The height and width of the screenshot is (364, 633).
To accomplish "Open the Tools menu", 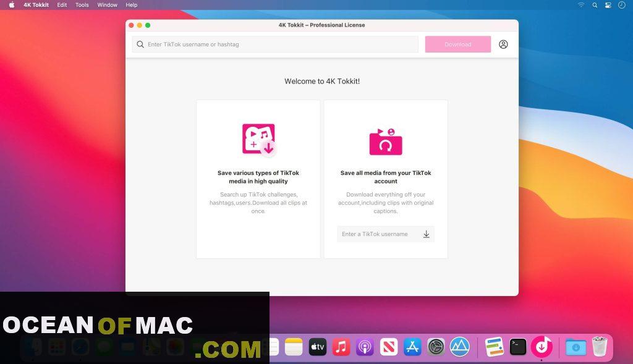I will click(x=82, y=5).
